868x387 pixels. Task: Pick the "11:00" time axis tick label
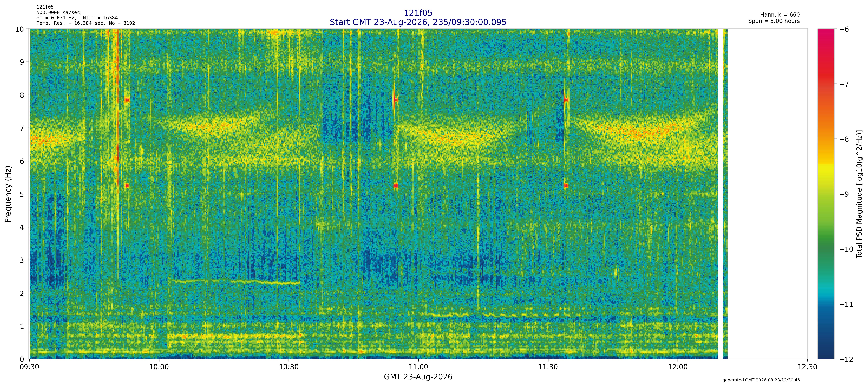coord(419,367)
